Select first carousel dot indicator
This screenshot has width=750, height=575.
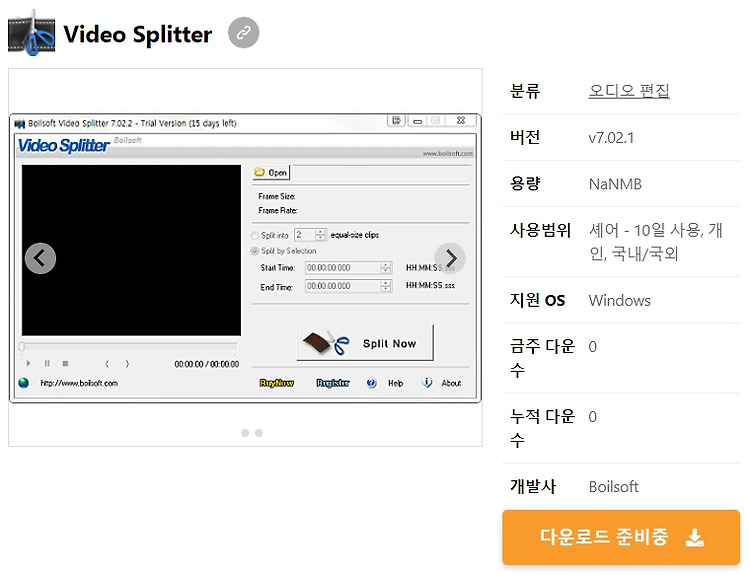pyautogui.click(x=245, y=433)
